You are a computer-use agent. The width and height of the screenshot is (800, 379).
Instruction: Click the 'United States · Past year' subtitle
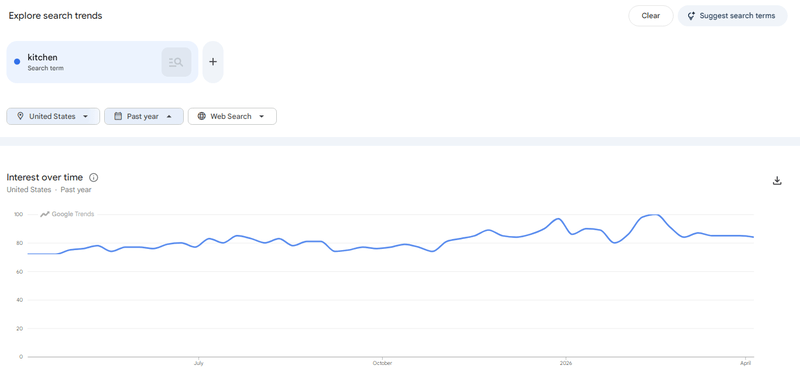[49, 190]
